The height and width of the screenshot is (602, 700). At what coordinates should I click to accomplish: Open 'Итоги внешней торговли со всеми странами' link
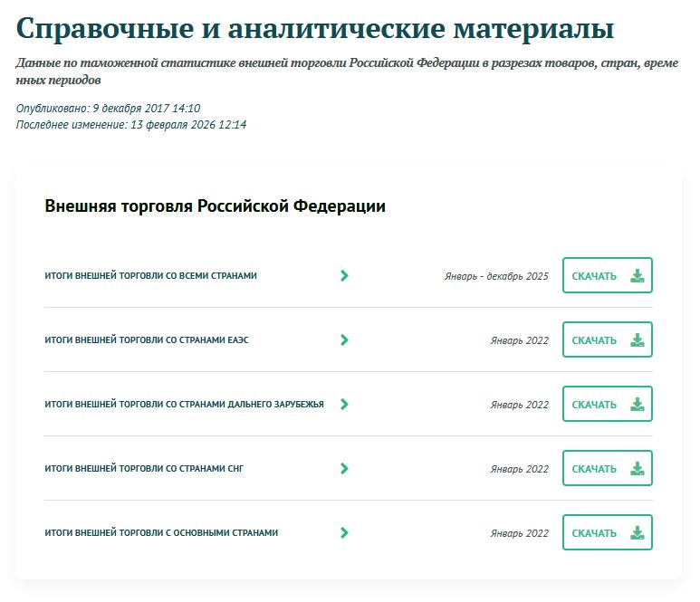150,276
